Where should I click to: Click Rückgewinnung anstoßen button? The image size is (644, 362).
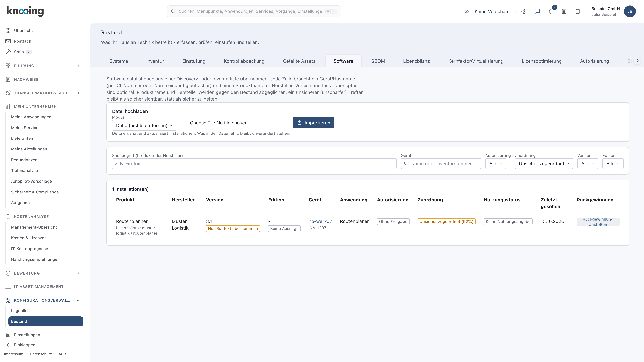pyautogui.click(x=598, y=222)
